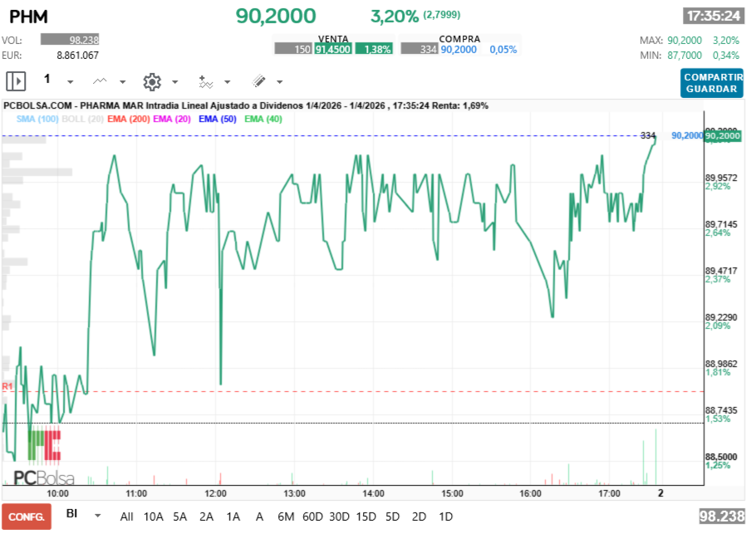Toggle the SMA (100) indicator
This screenshot has height=534, width=756.
pos(37,120)
